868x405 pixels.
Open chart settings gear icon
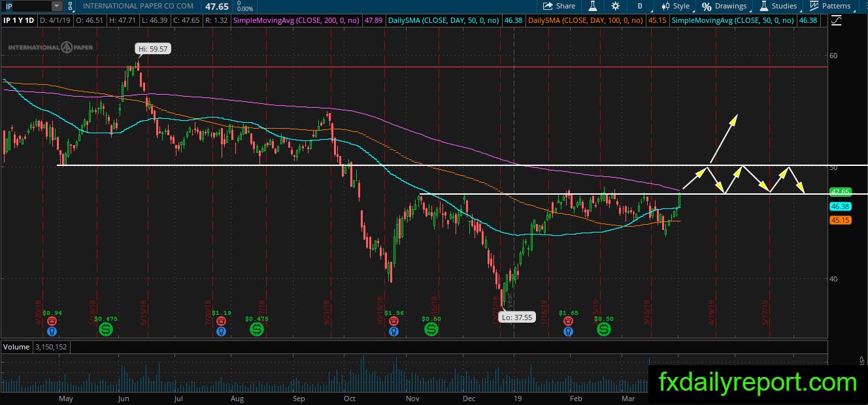615,6
